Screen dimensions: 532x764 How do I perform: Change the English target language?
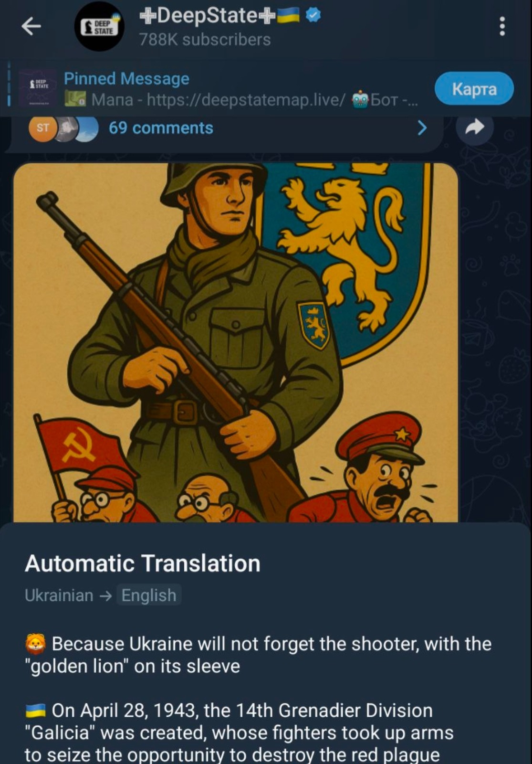pos(149,595)
